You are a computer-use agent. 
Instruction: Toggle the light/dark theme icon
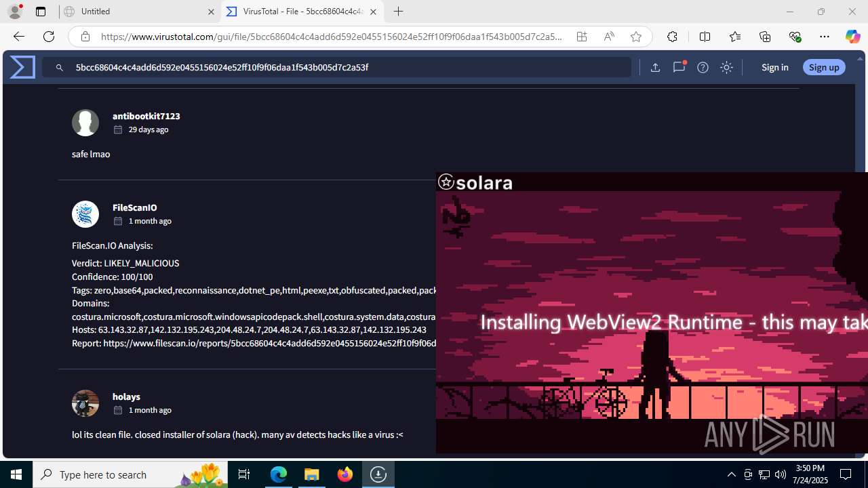(x=726, y=67)
